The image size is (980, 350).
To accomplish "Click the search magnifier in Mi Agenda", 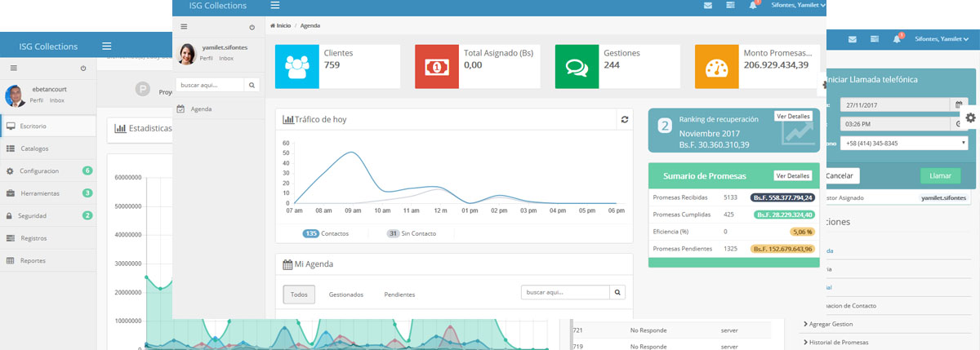I will point(618,291).
